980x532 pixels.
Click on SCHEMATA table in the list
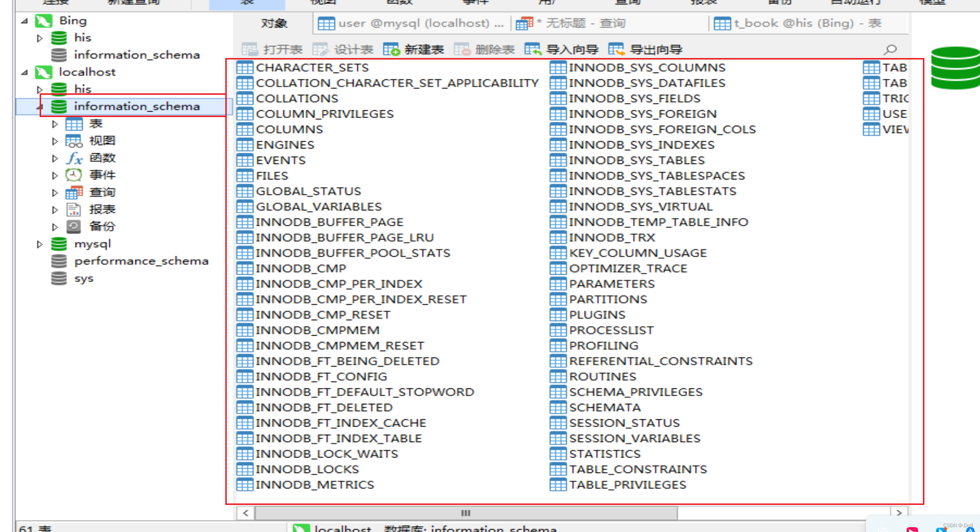pyautogui.click(x=603, y=407)
